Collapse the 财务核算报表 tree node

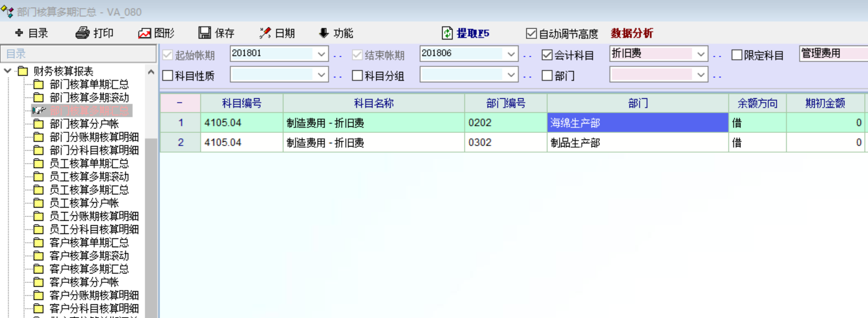coord(8,71)
